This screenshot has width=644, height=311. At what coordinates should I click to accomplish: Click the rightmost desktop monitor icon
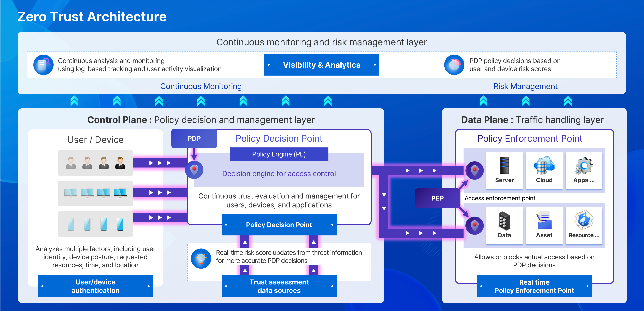click(120, 194)
